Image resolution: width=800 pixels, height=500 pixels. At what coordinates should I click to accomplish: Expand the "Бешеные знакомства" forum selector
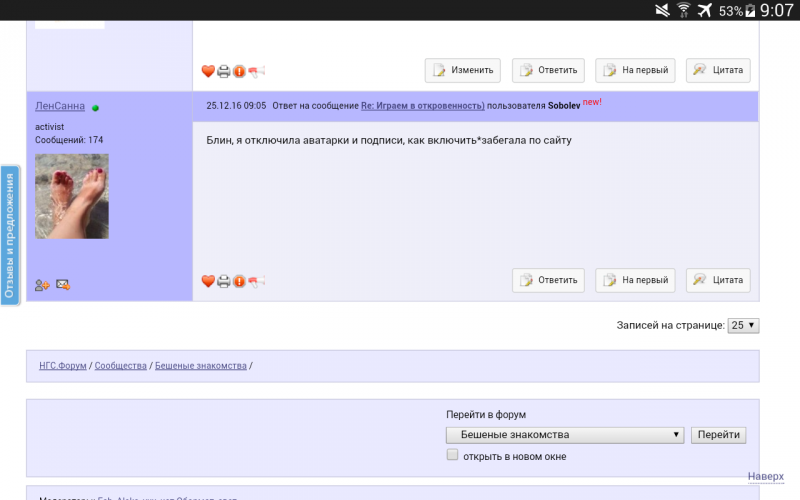click(x=565, y=435)
